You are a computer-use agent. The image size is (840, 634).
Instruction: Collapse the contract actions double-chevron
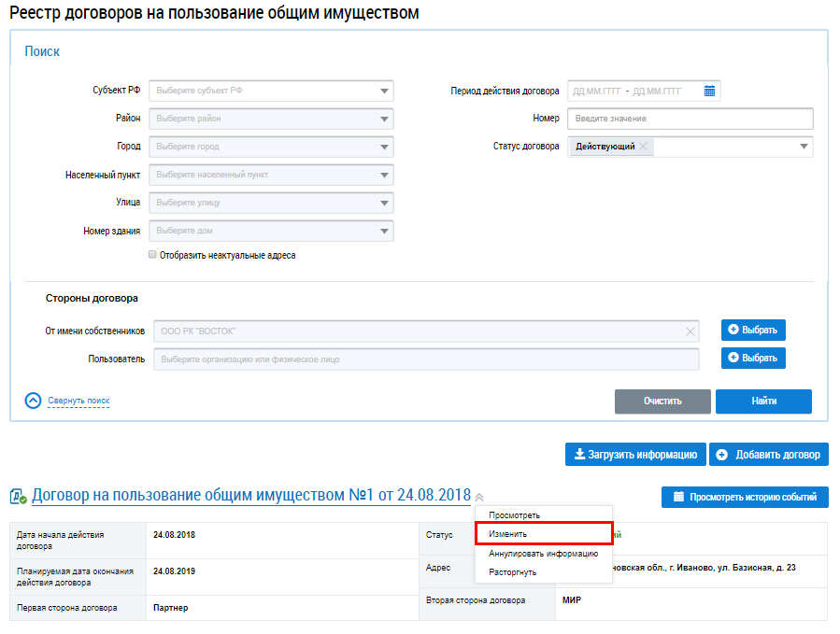tap(479, 498)
